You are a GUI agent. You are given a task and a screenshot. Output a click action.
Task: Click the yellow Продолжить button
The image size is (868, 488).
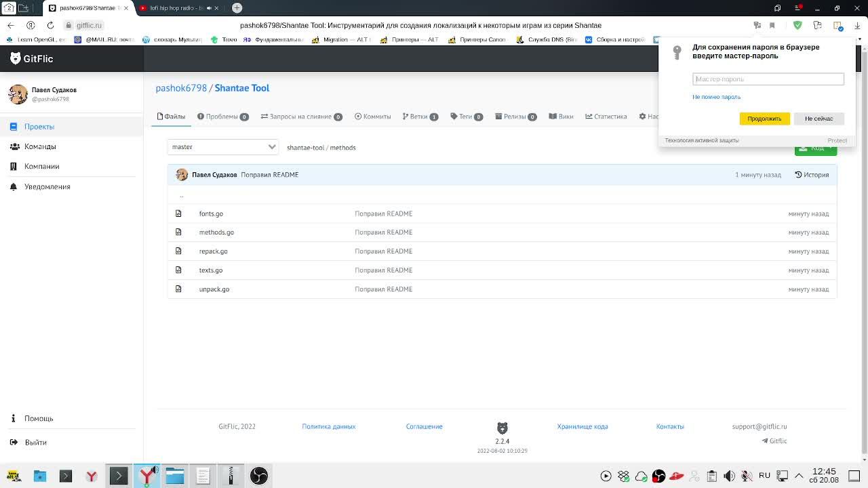click(764, 119)
